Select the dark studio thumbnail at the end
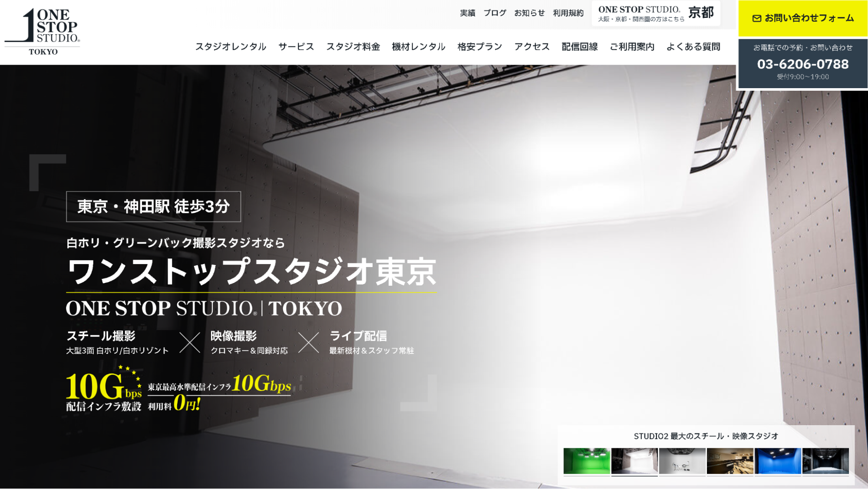 (825, 461)
